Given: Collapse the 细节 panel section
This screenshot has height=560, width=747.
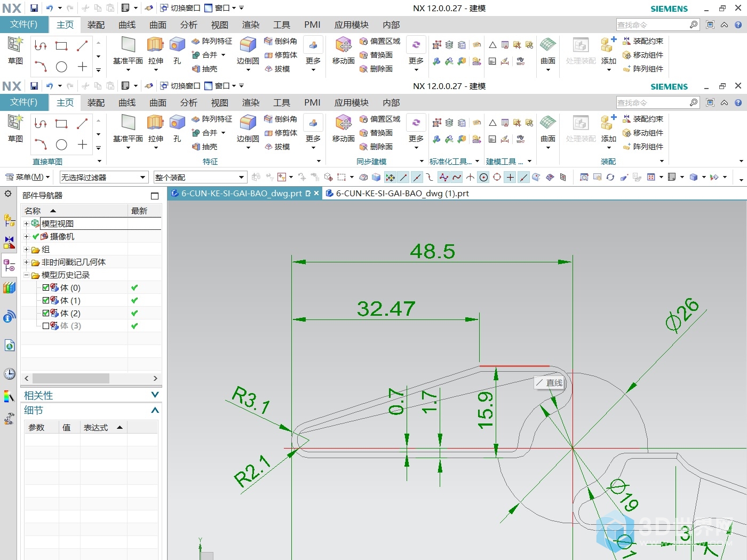Looking at the screenshot, I should 155,410.
